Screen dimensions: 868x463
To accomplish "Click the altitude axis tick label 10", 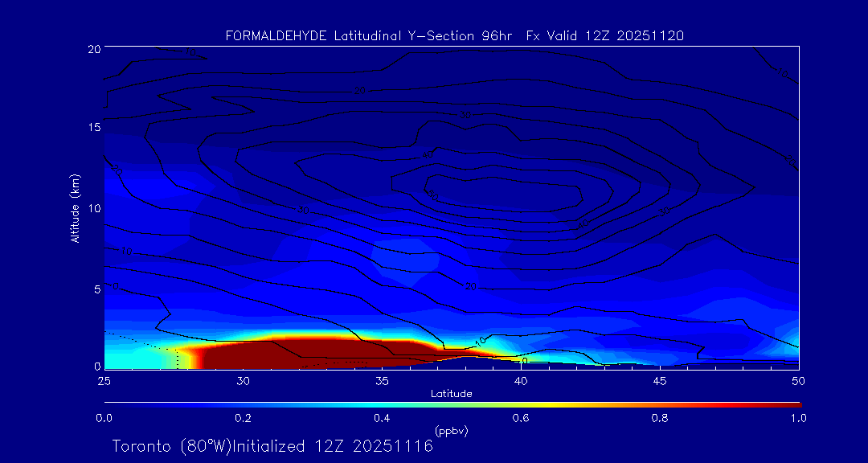I will point(93,207).
